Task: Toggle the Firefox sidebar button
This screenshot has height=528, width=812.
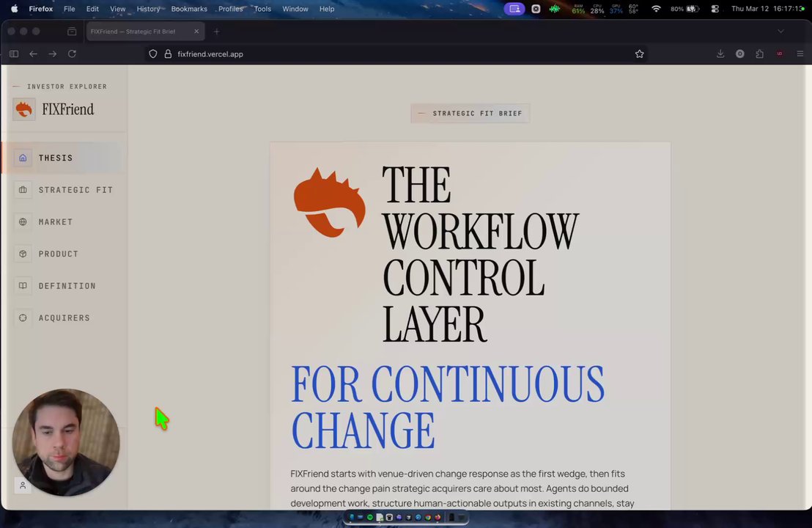Action: click(14, 54)
